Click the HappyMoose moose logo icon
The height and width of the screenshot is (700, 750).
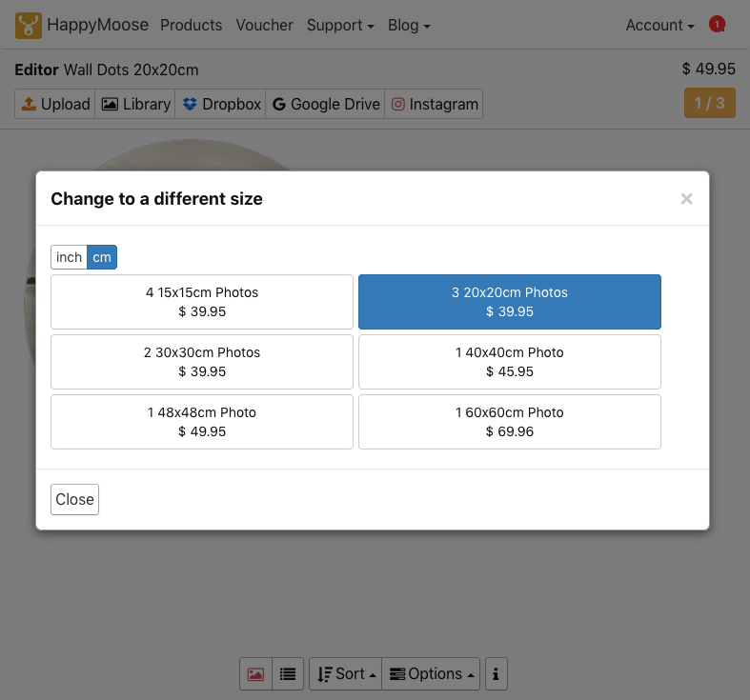29,26
